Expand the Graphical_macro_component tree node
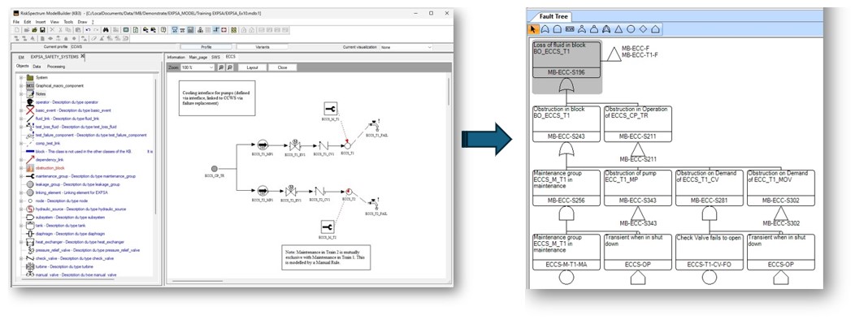Screen dimensions: 868x328 [x=20, y=85]
